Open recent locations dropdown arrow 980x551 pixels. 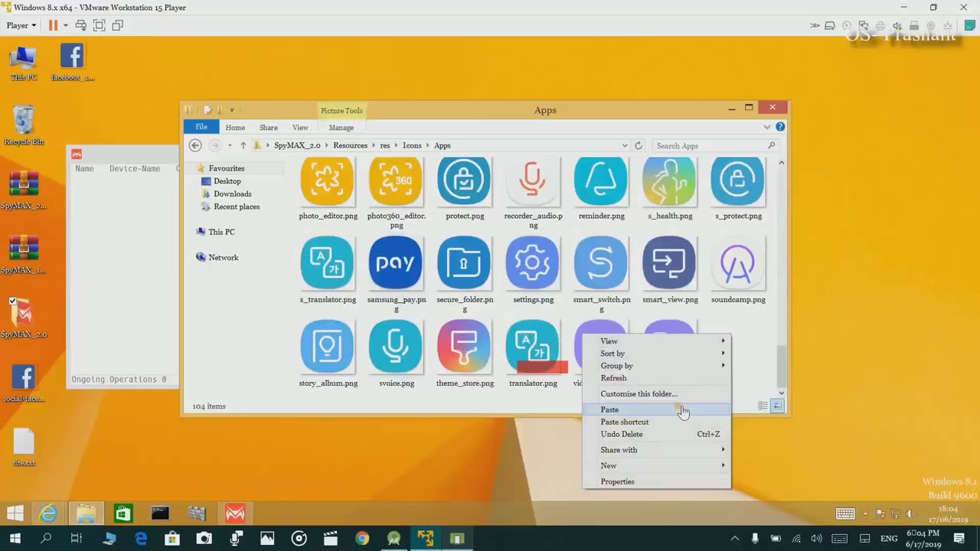[x=230, y=145]
